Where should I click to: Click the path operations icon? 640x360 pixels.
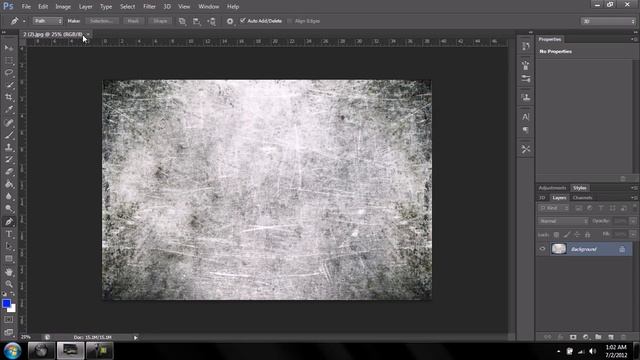(x=182, y=21)
